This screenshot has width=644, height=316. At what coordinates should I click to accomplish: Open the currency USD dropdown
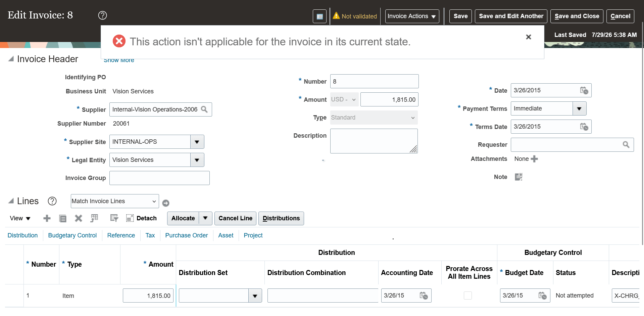[344, 99]
